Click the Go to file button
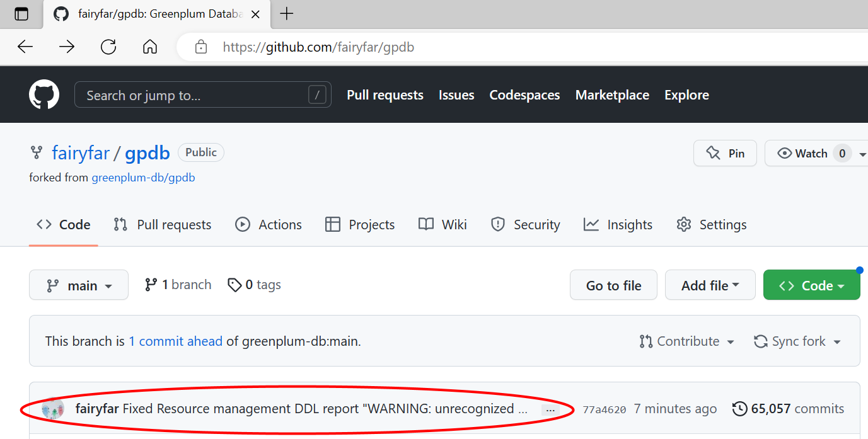 pos(613,285)
